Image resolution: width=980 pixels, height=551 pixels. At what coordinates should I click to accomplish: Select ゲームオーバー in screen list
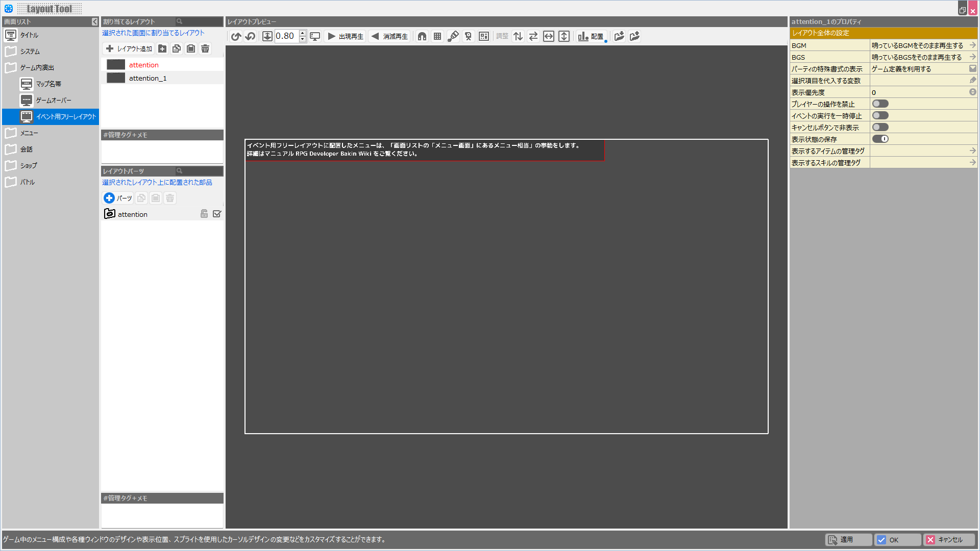(53, 101)
